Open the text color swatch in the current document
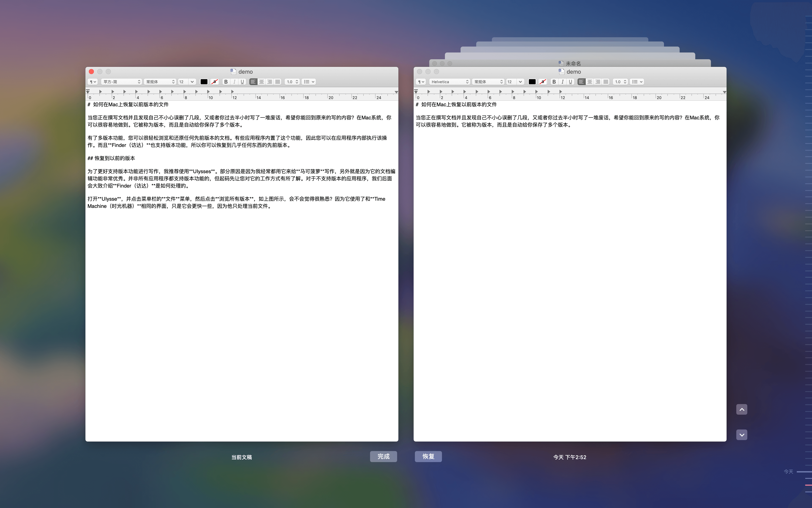The image size is (812, 508). click(204, 82)
